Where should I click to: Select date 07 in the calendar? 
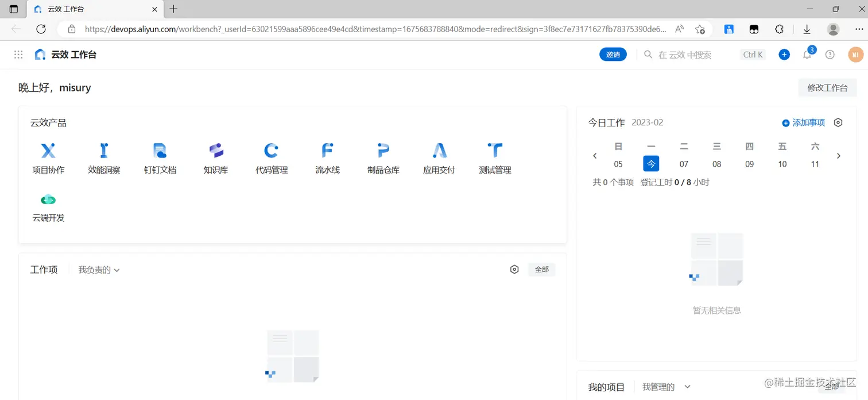coord(684,164)
